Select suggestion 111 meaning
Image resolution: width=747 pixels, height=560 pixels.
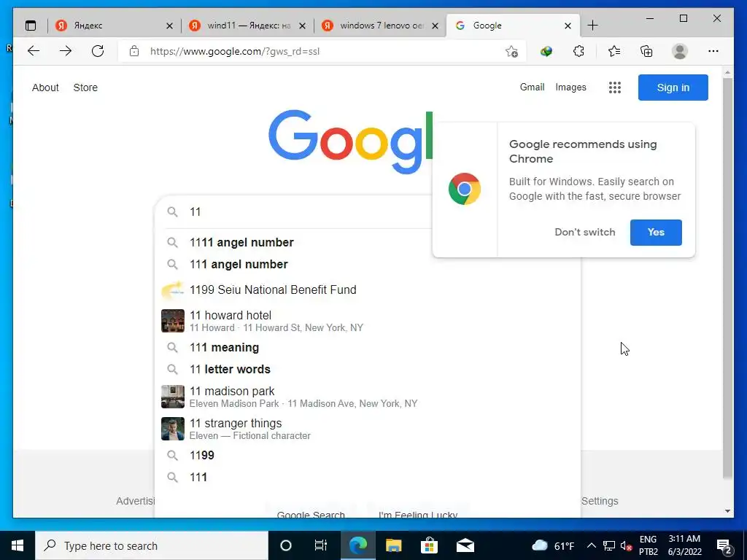click(368, 348)
